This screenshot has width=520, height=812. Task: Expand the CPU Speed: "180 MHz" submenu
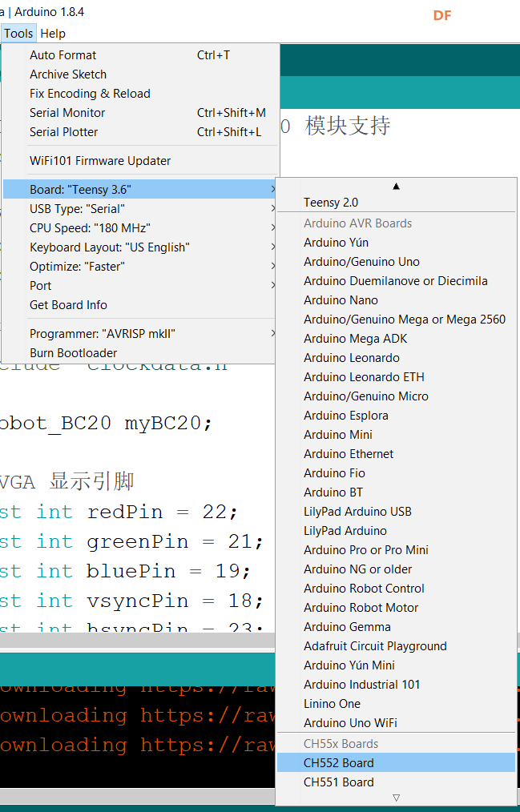pyautogui.click(x=140, y=228)
